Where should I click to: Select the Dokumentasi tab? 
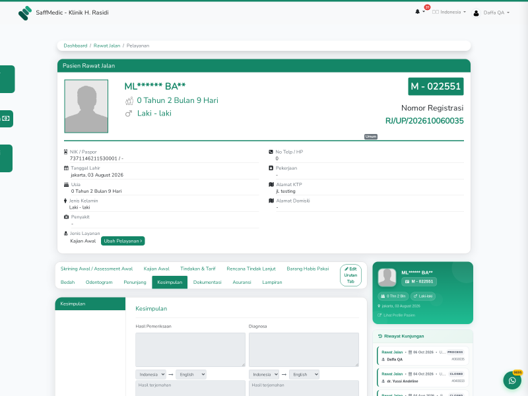207,282
